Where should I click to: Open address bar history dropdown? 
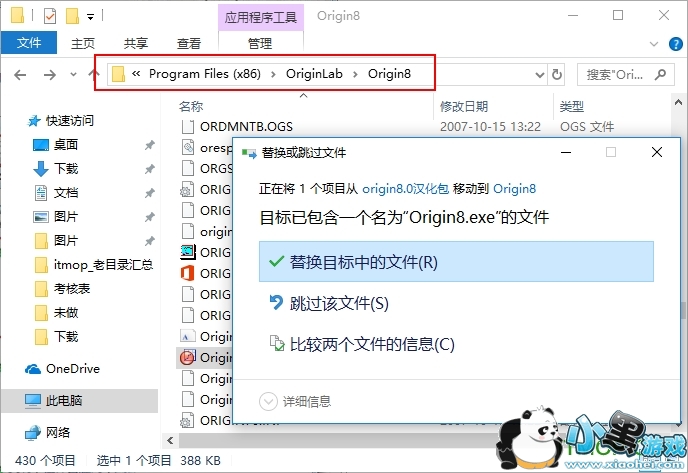pos(540,75)
